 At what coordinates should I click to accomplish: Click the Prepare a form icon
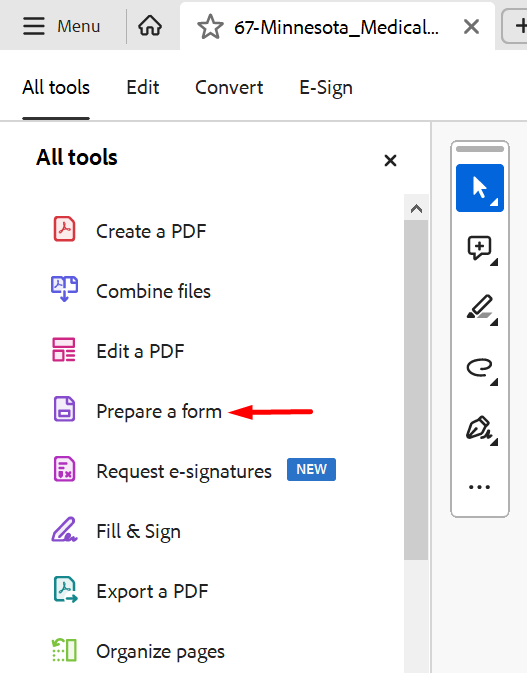[64, 409]
